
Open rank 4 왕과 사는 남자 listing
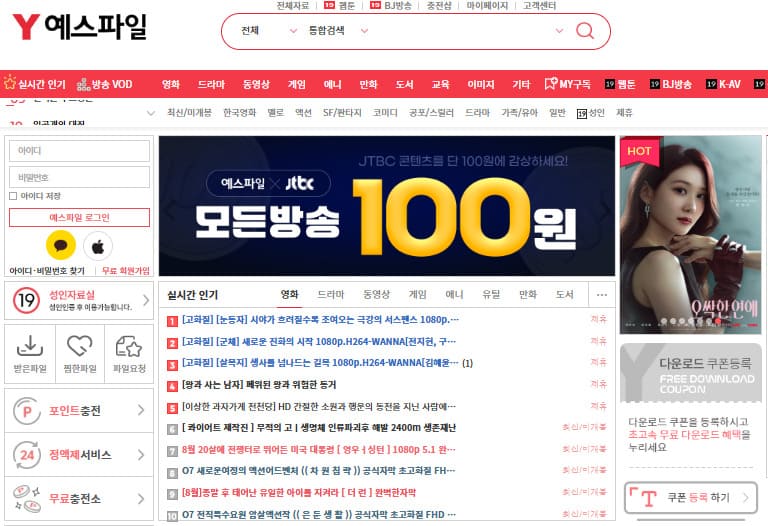click(x=259, y=385)
